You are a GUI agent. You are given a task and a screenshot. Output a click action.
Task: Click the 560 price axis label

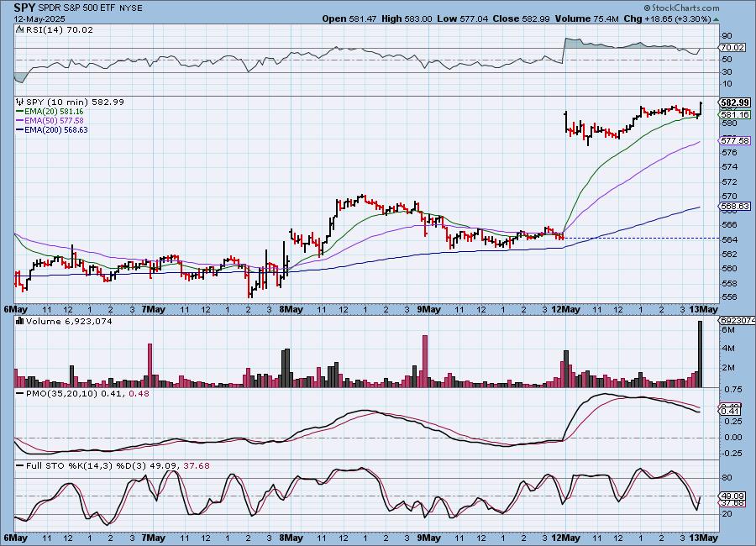click(x=729, y=269)
